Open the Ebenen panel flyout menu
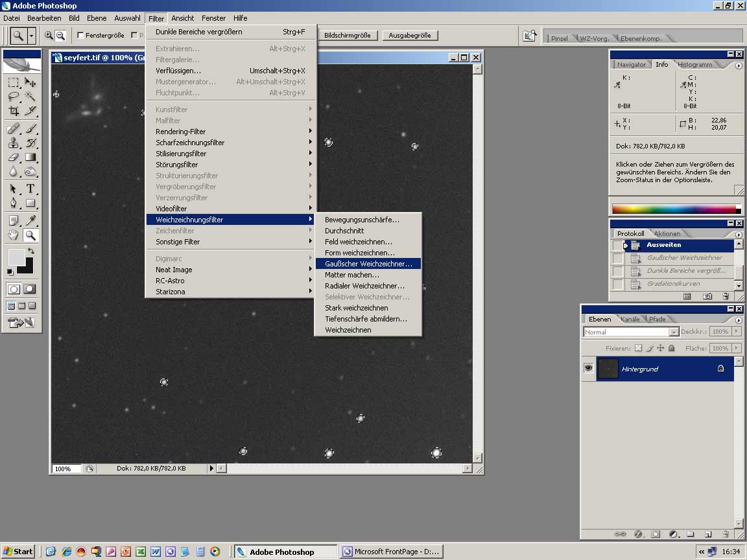Image resolution: width=747 pixels, height=560 pixels. (x=739, y=320)
